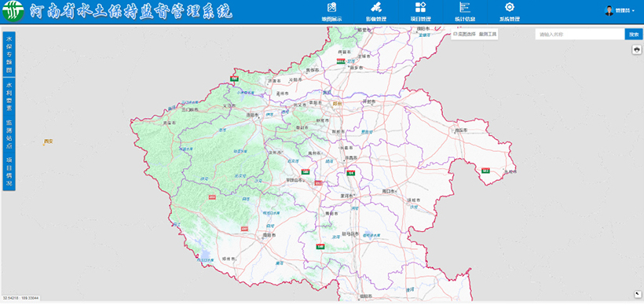Viewport: 644px width, 305px height.
Task: Focus the name search input field
Action: pos(580,35)
